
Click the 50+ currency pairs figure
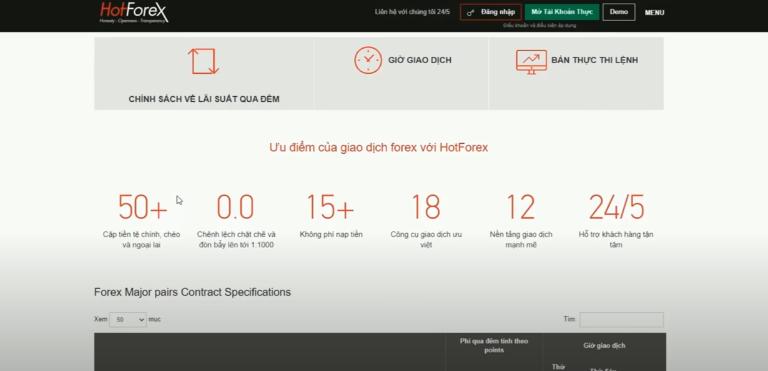coord(142,207)
